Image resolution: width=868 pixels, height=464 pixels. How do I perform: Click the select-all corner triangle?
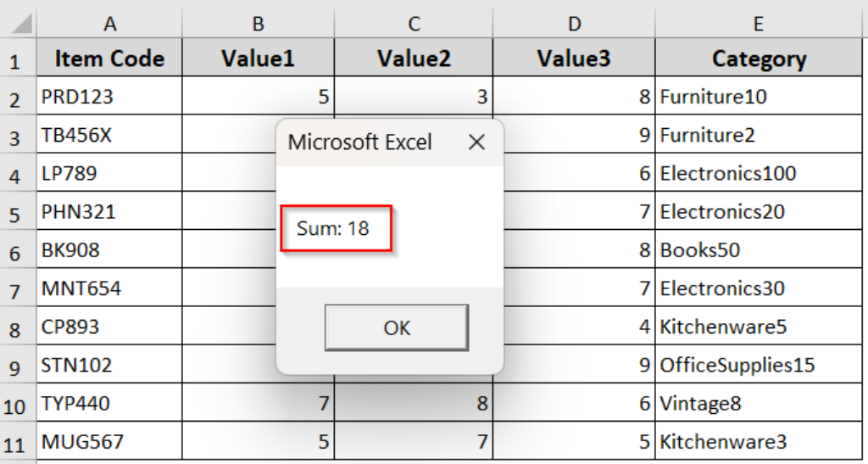[x=19, y=23]
